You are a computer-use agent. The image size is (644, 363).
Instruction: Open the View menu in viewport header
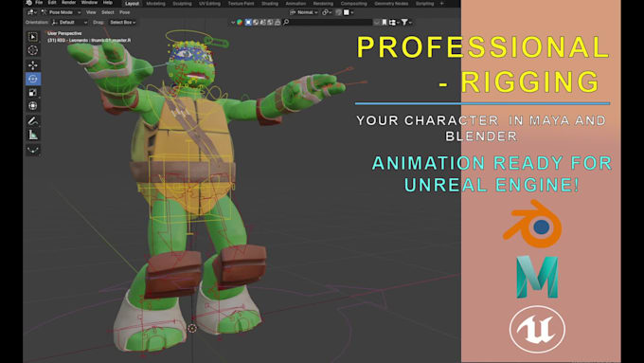click(x=91, y=12)
